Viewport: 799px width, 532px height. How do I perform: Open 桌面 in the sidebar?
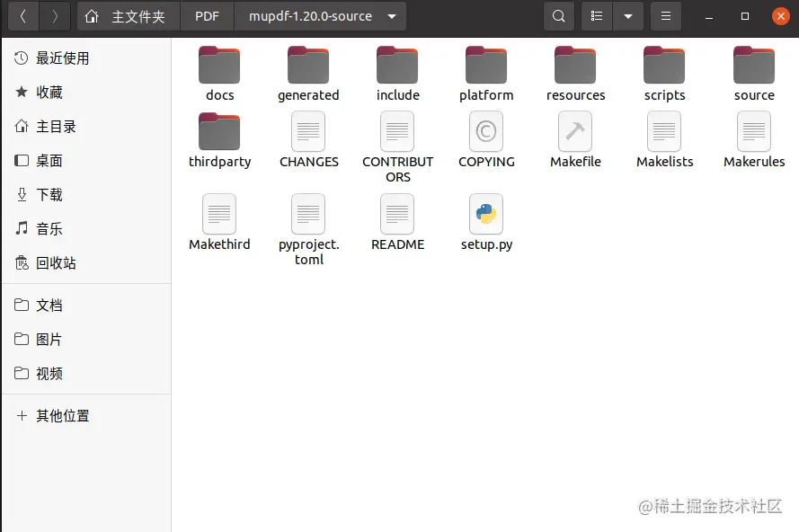point(86,161)
